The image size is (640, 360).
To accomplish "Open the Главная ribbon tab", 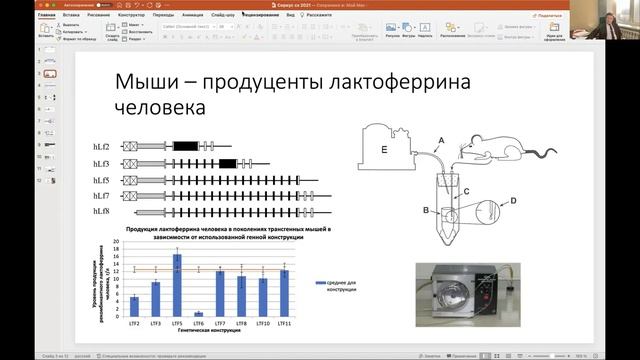I will click(47, 15).
